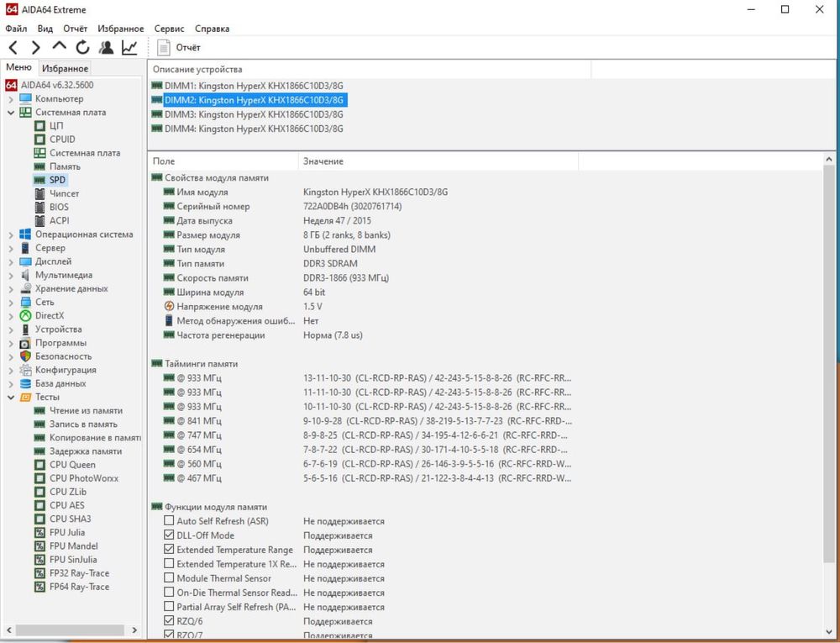Expand the Устройства tree node

[11, 329]
